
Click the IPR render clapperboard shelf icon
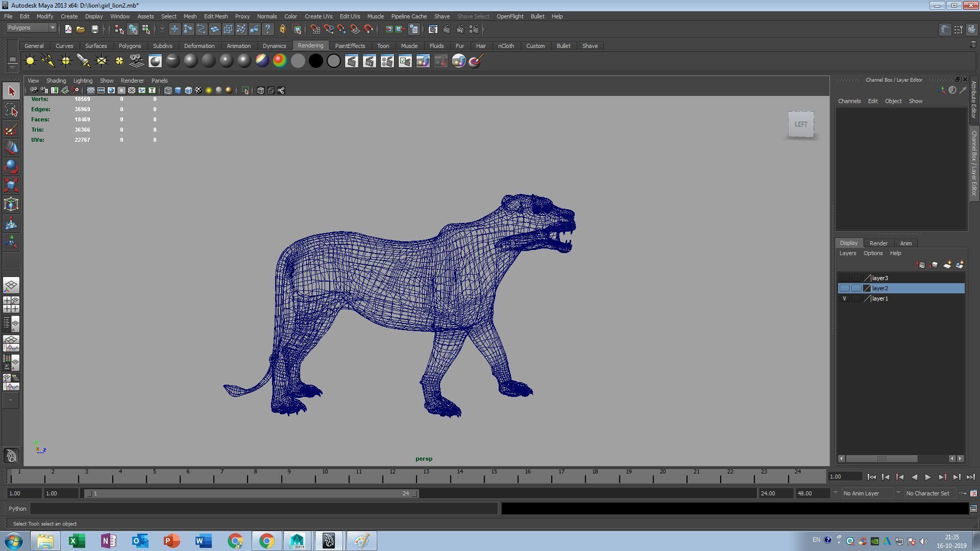coord(369,61)
